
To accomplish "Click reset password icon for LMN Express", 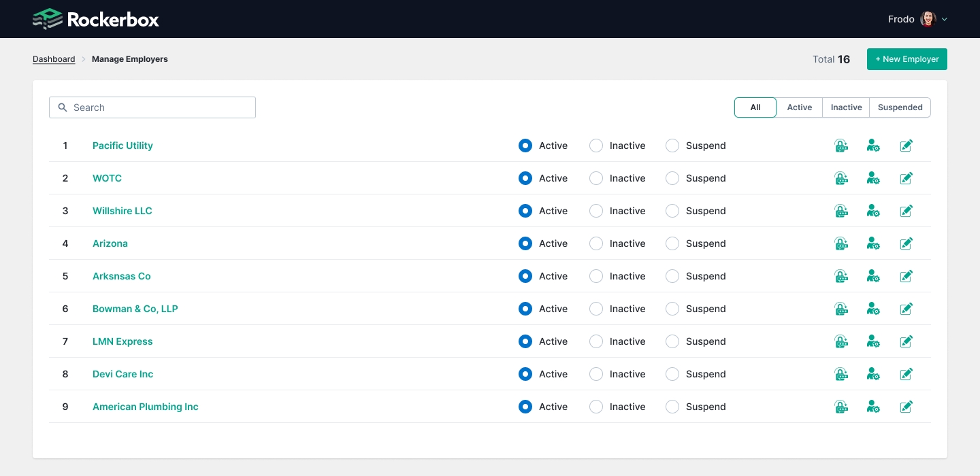I will pyautogui.click(x=841, y=341).
